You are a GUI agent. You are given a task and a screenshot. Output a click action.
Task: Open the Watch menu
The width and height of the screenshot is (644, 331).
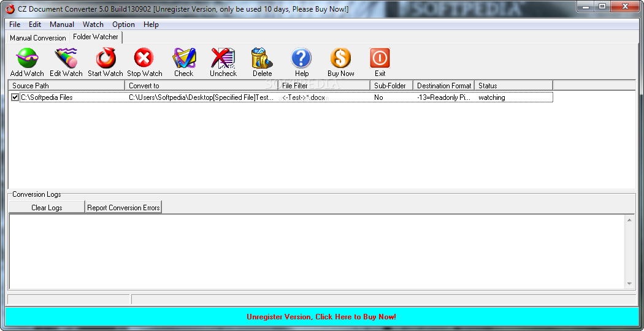coord(93,25)
